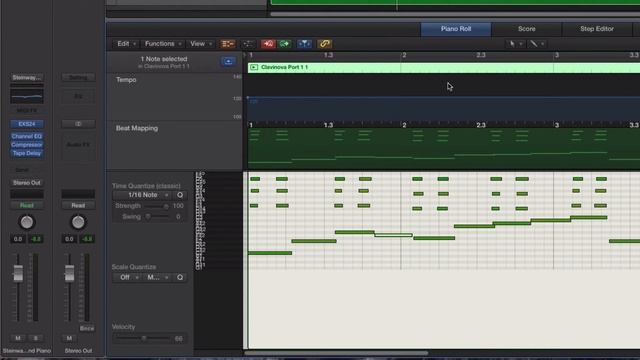Open the left-click tool menu arrow
Viewport: 640px width, 360px height.
point(521,44)
